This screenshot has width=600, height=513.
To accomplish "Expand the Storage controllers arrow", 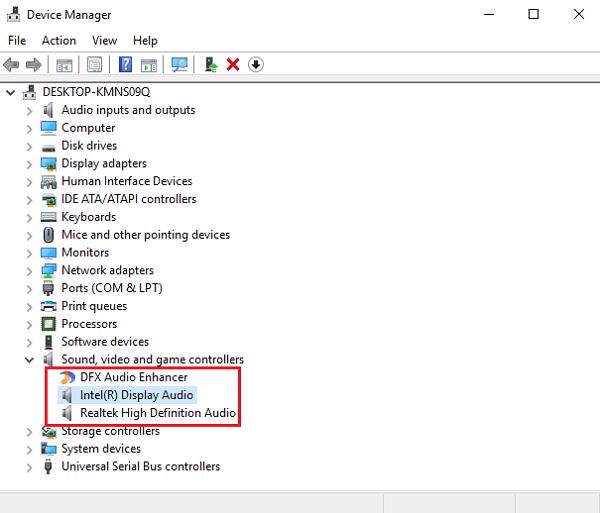I will (x=29, y=432).
